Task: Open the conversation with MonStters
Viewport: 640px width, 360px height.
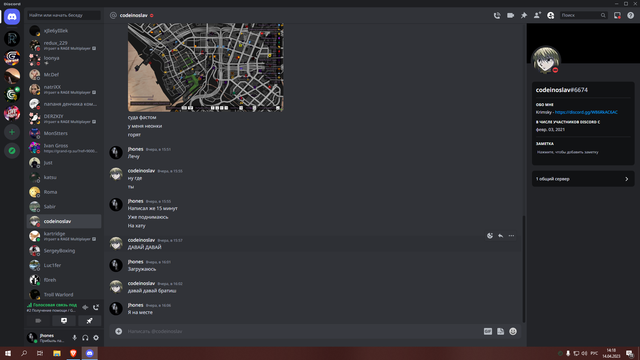Action: coord(64,133)
